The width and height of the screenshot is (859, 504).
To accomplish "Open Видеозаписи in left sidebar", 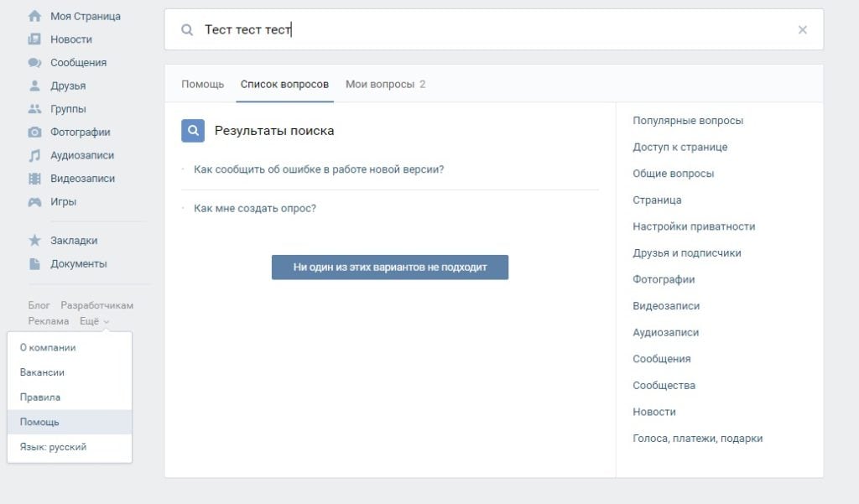I will pos(83,179).
